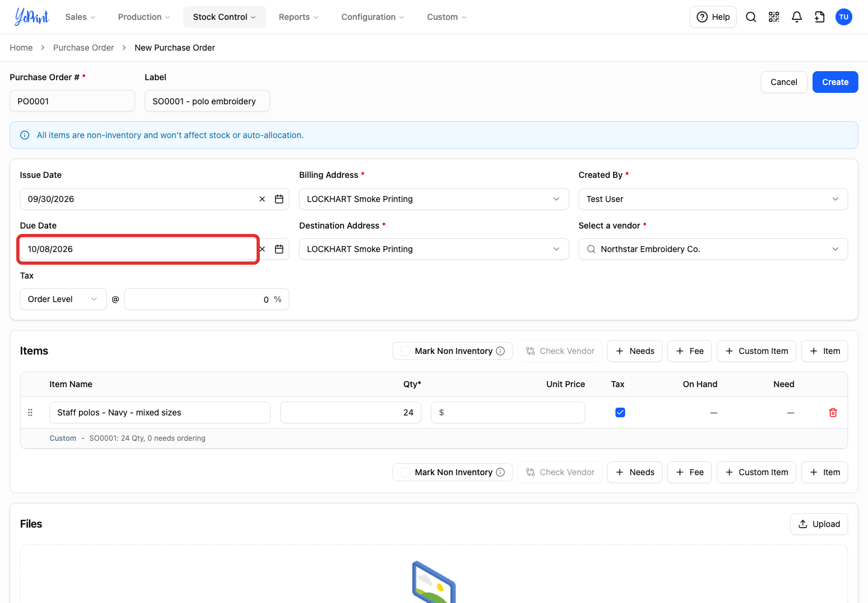Click the Qty field showing 24
Image resolution: width=868 pixels, height=603 pixels.
[x=351, y=412]
